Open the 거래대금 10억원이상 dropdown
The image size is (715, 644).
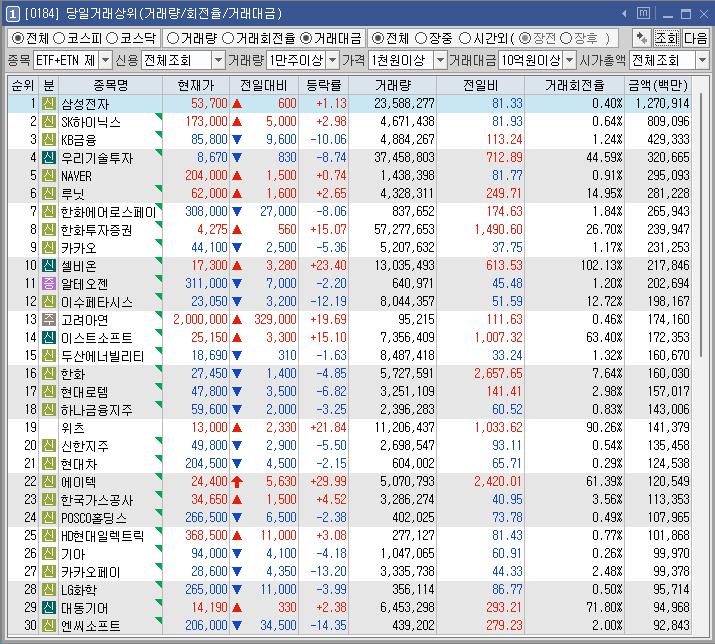[570, 60]
